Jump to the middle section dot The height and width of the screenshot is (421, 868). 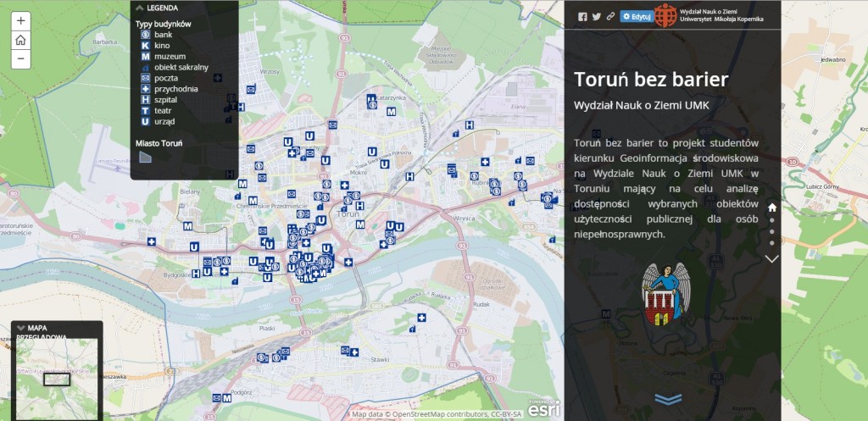[772, 232]
